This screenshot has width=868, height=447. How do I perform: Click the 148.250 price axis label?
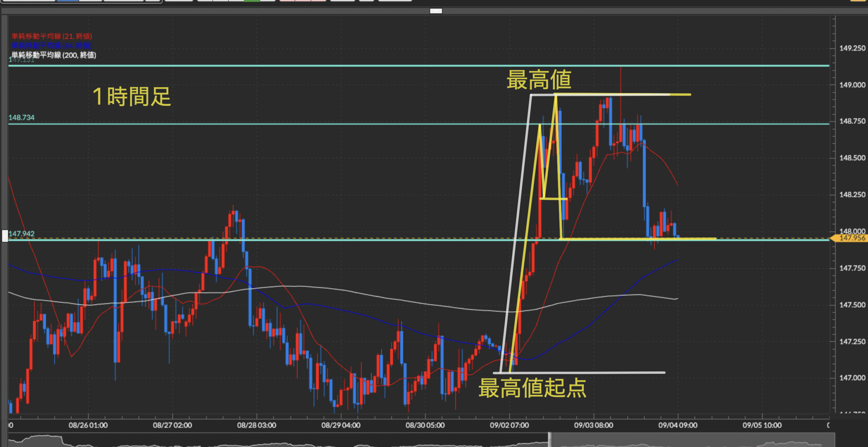click(852, 195)
